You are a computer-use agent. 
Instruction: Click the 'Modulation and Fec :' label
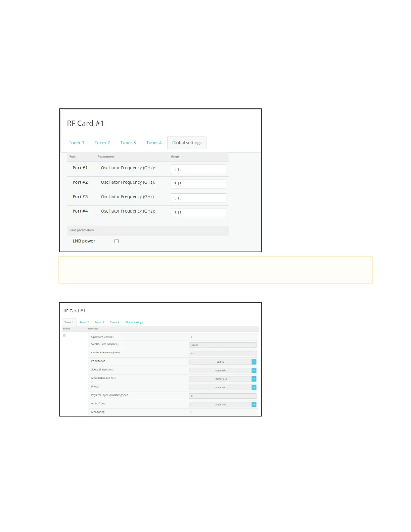(x=104, y=378)
